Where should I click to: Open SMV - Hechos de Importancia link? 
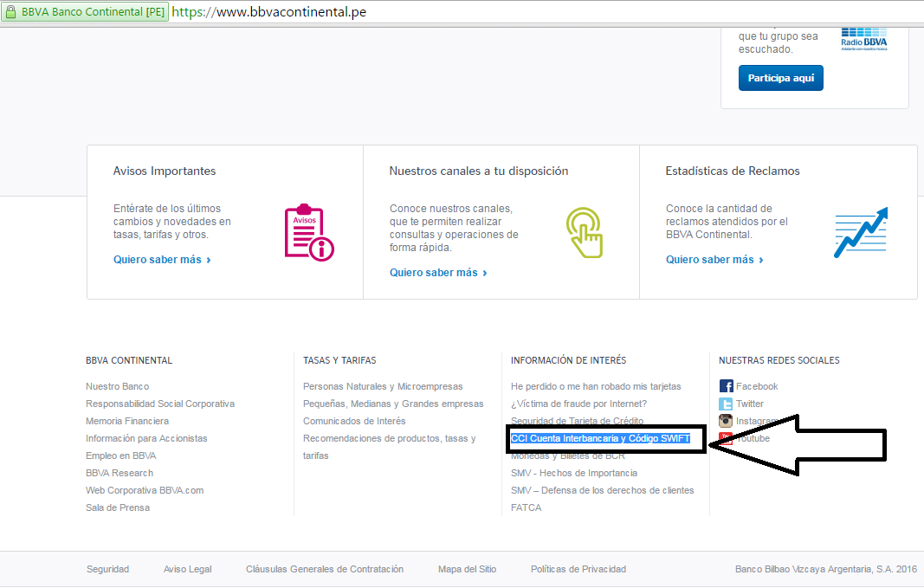(x=574, y=473)
